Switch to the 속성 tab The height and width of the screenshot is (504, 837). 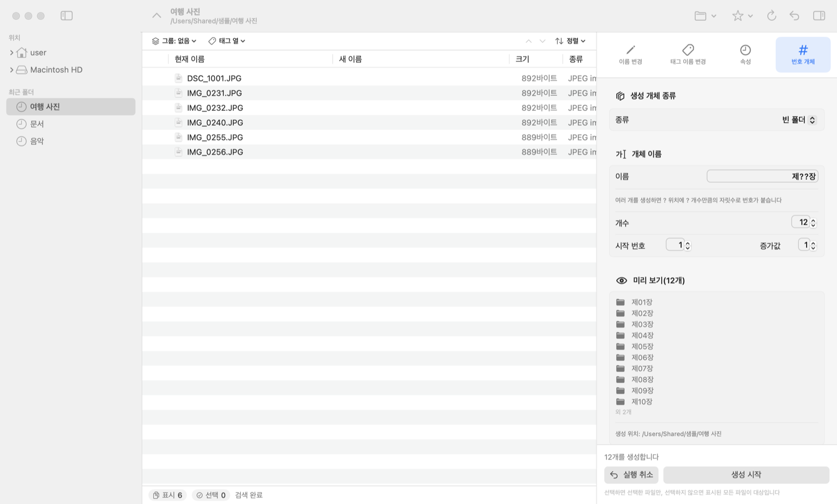coord(745,54)
